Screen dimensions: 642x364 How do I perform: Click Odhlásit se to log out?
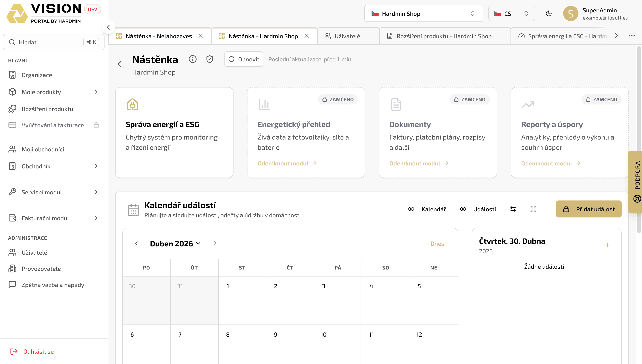coord(32,351)
